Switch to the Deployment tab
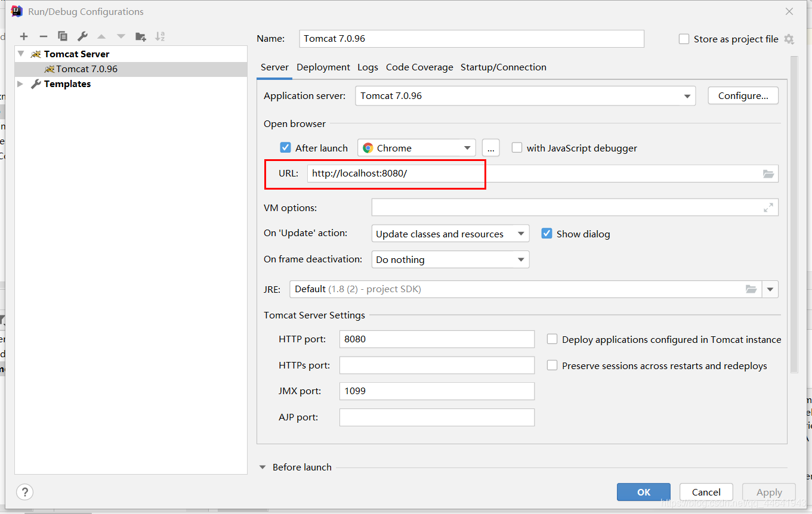 click(323, 67)
